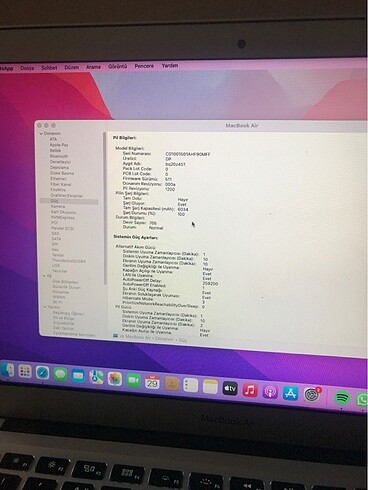This screenshot has width=368, height=490.
Task: Open the Music app in the Dock
Action: tap(250, 390)
